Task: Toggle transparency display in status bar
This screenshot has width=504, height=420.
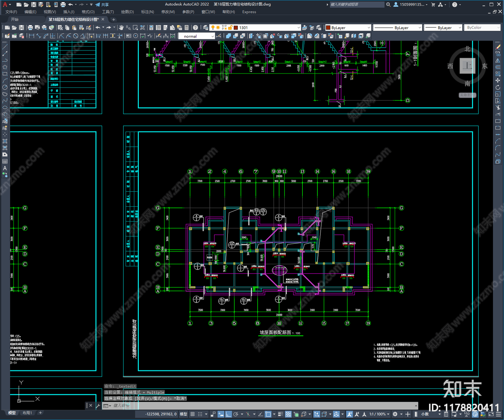Action: pyautogui.click(x=288, y=414)
